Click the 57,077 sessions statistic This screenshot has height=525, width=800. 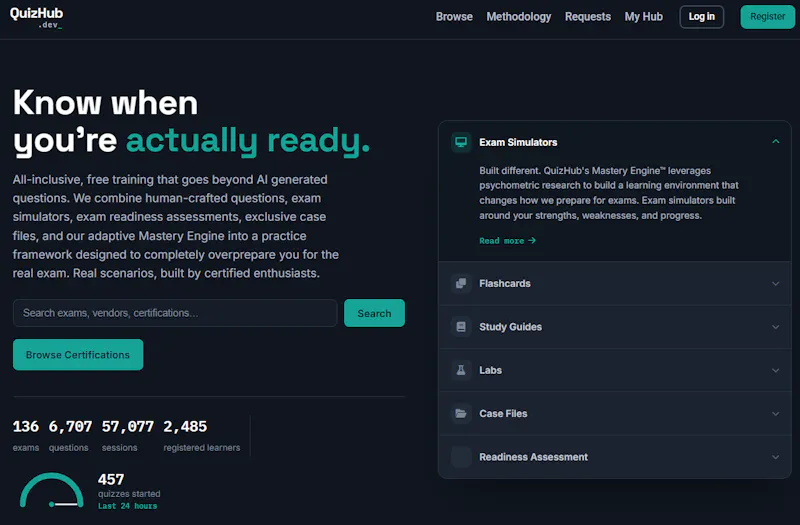tap(128, 436)
